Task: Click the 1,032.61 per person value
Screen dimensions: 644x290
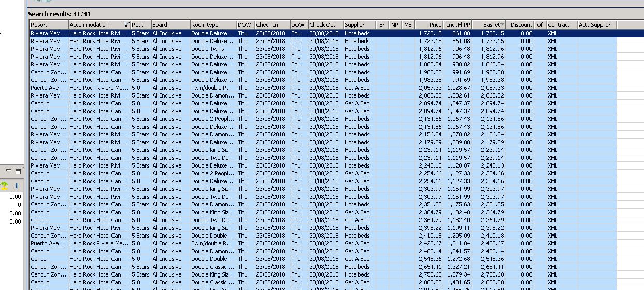Action: (x=459, y=95)
